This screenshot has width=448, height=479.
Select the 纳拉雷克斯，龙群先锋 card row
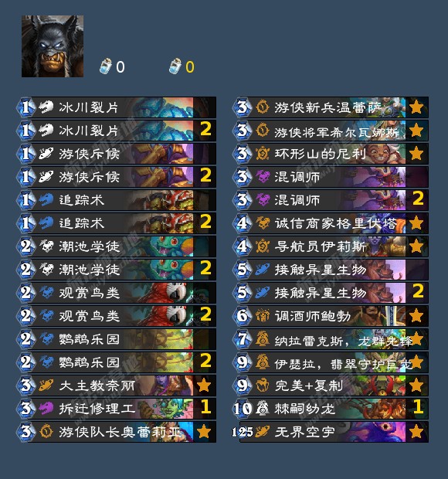click(331, 339)
